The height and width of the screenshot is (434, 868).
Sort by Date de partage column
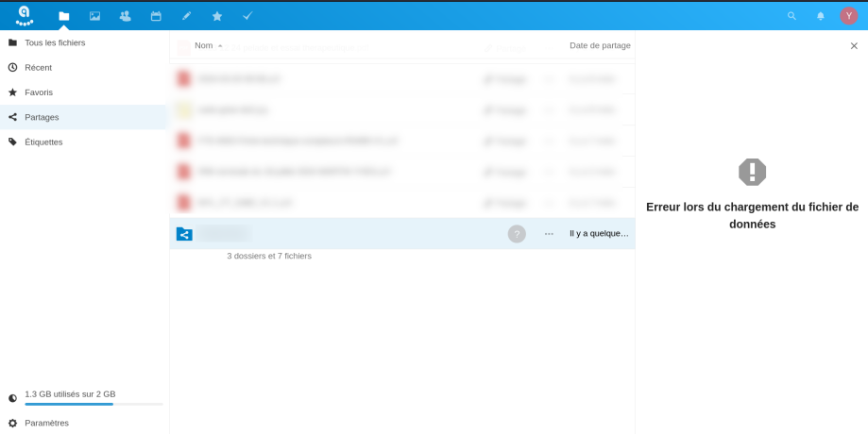tap(599, 45)
